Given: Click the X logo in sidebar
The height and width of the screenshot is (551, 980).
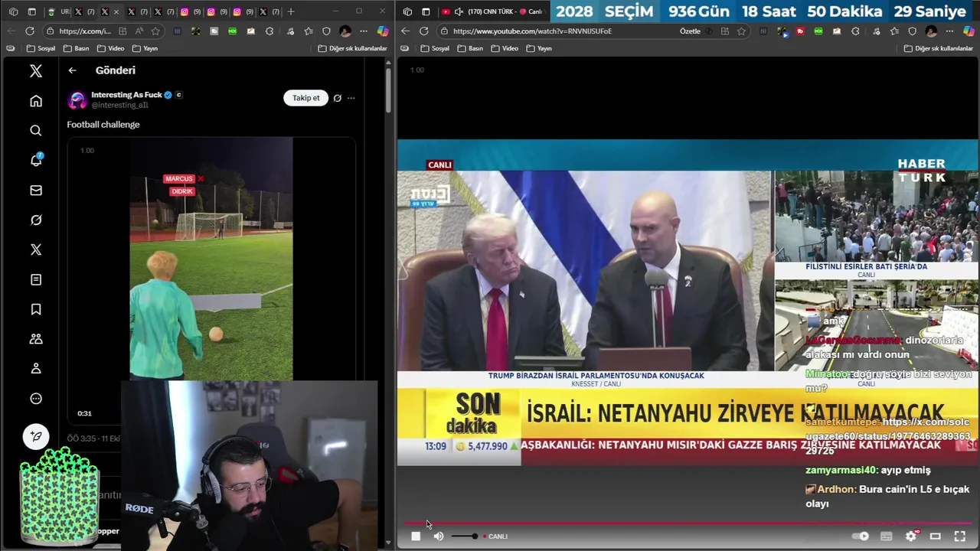Looking at the screenshot, I should (x=36, y=71).
